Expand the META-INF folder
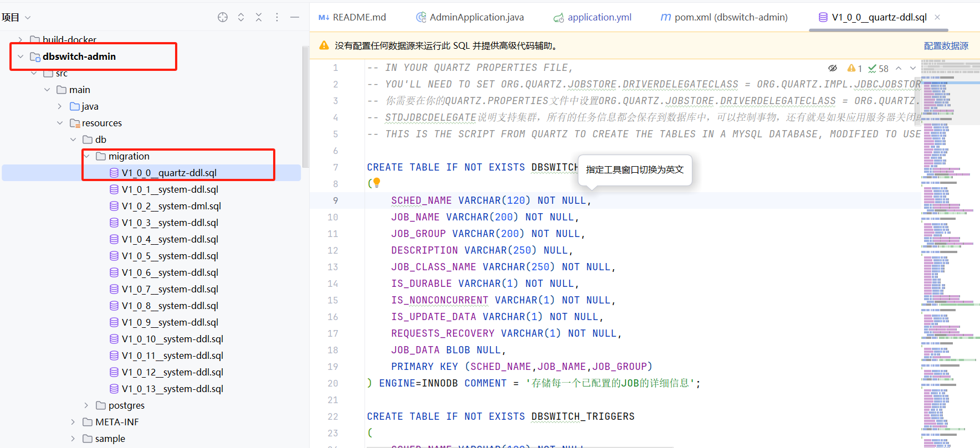 tap(73, 422)
